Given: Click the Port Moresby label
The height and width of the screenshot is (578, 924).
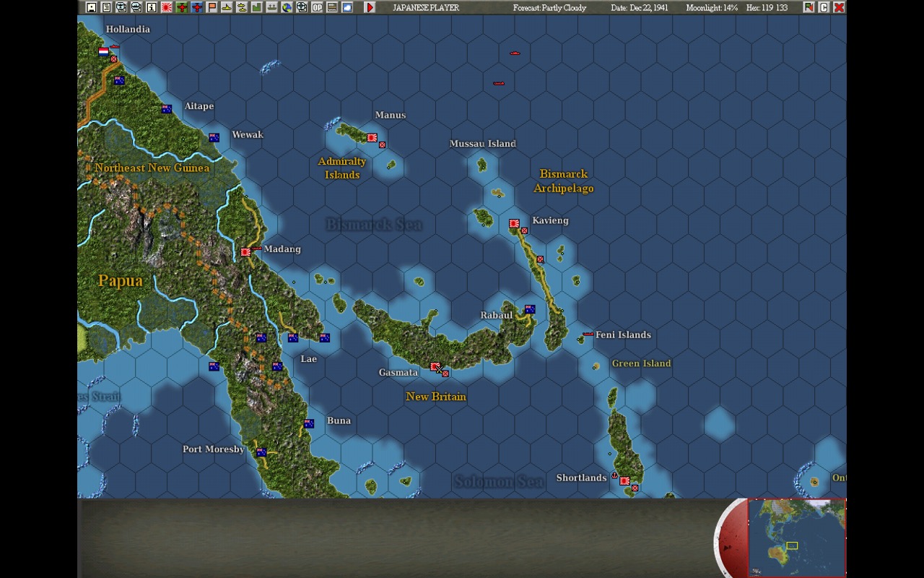Looking at the screenshot, I should tap(214, 449).
